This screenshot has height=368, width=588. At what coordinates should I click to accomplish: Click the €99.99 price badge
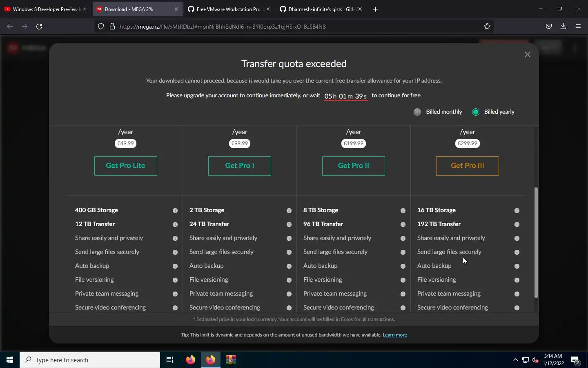point(240,144)
